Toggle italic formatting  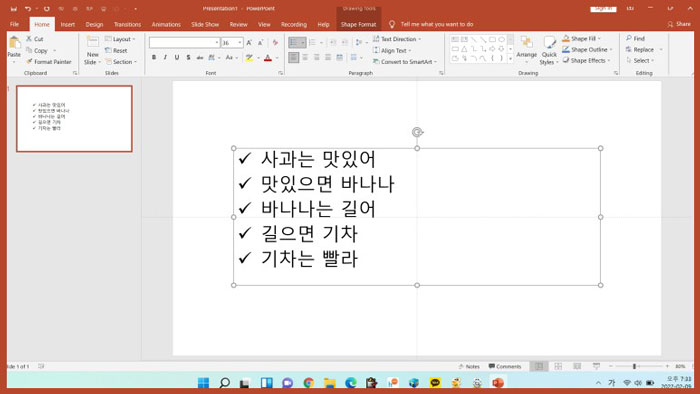165,58
